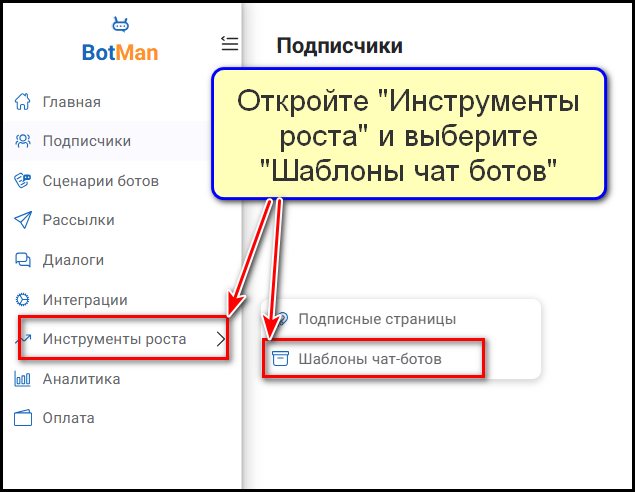The width and height of the screenshot is (635, 492).
Task: Open the Диалоги section
Action: [x=73, y=260]
